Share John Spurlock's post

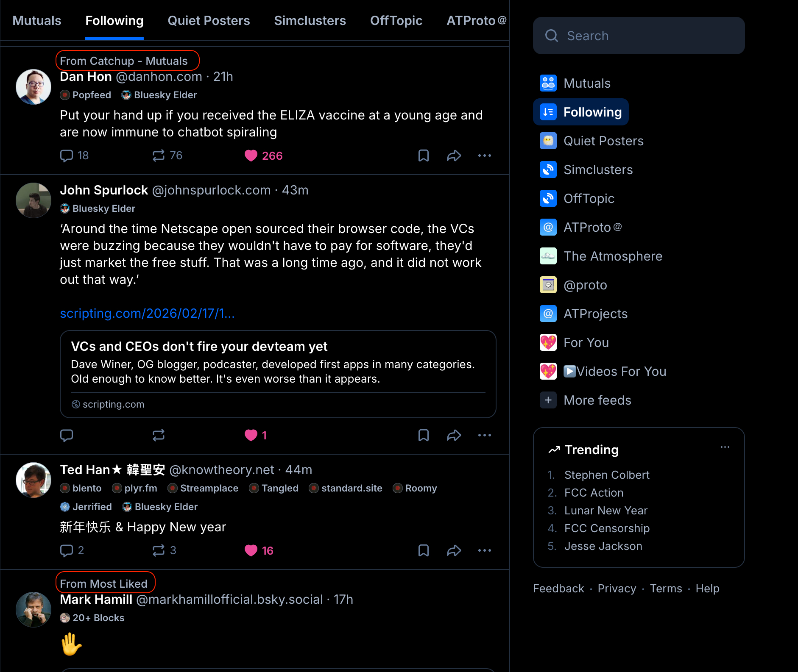point(454,435)
